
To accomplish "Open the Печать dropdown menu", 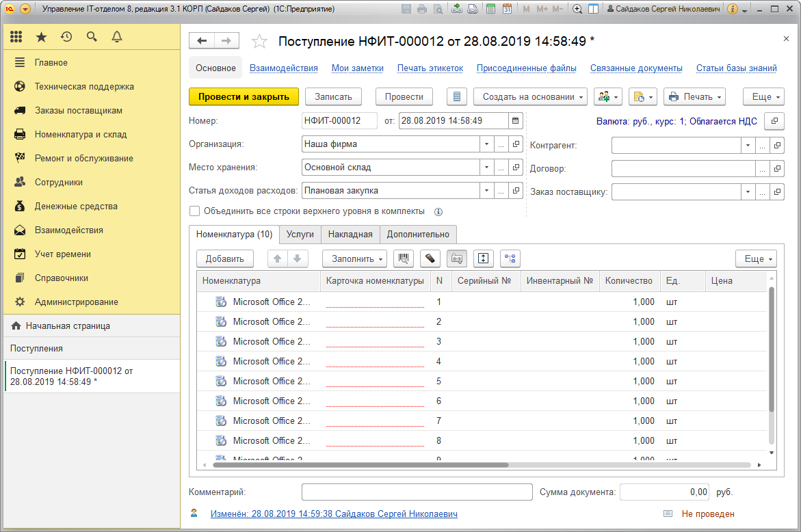I will 695,97.
